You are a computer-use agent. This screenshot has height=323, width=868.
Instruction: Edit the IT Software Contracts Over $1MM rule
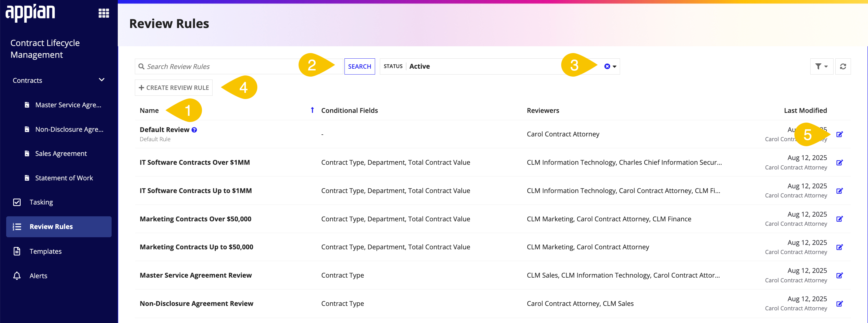tap(839, 162)
